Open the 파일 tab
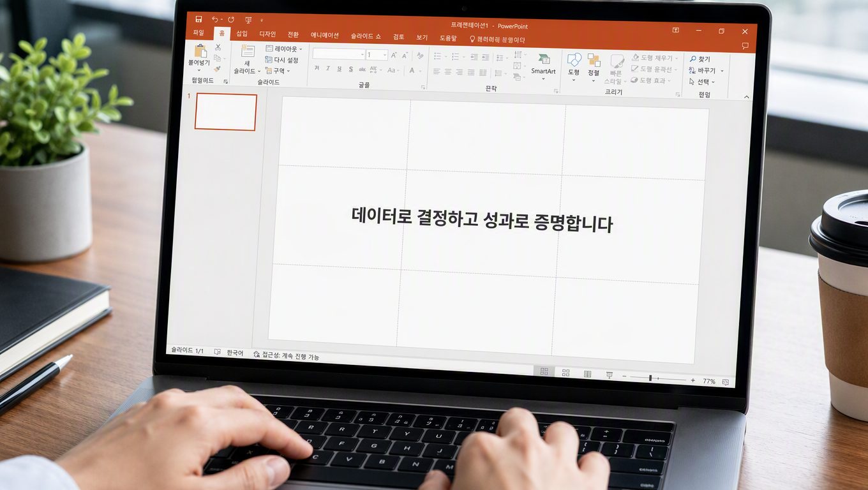The image size is (868, 490). pyautogui.click(x=198, y=33)
